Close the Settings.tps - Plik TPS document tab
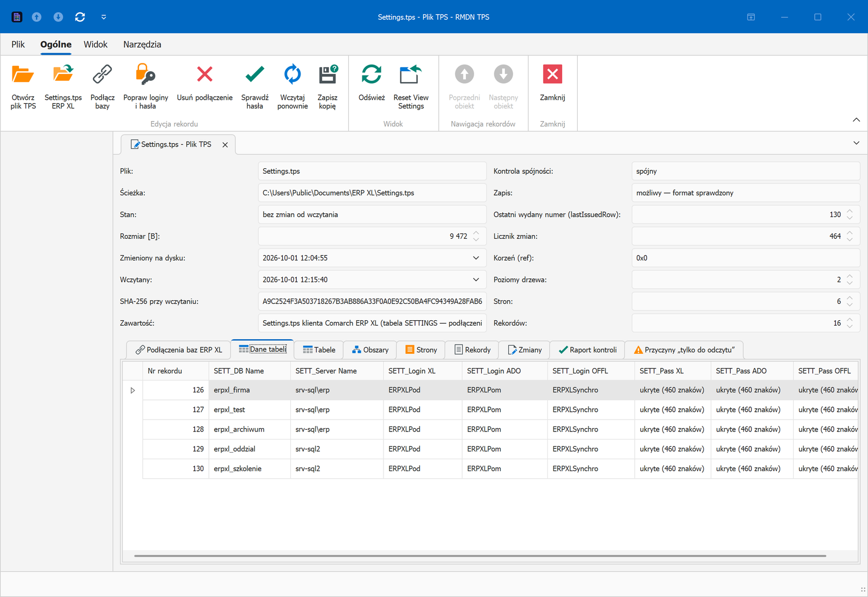This screenshot has height=597, width=868. [x=225, y=145]
